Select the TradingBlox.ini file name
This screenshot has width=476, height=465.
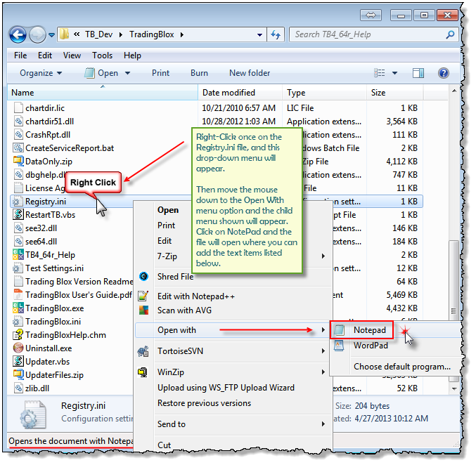point(53,322)
